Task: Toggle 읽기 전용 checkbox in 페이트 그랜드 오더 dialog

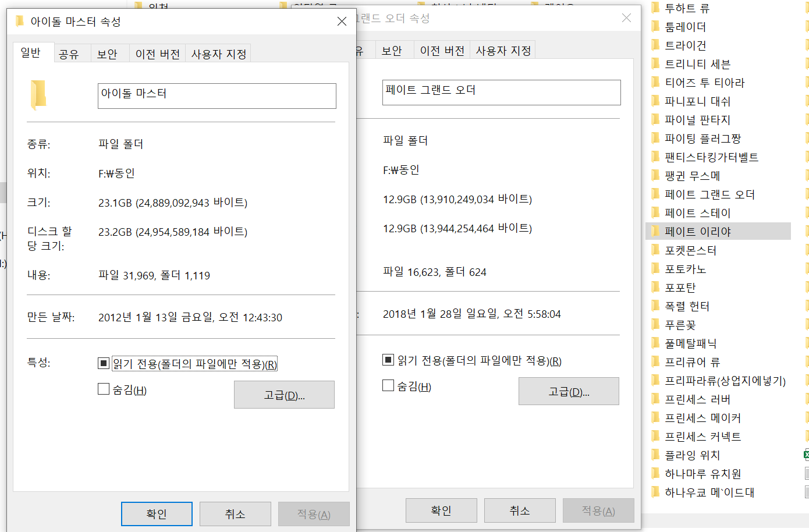Action: pyautogui.click(x=388, y=360)
